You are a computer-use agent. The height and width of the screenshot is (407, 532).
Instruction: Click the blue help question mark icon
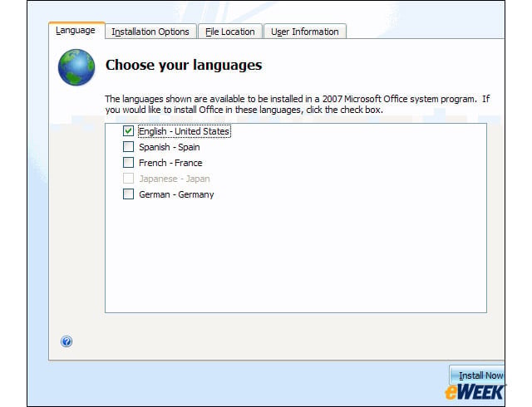(66, 341)
